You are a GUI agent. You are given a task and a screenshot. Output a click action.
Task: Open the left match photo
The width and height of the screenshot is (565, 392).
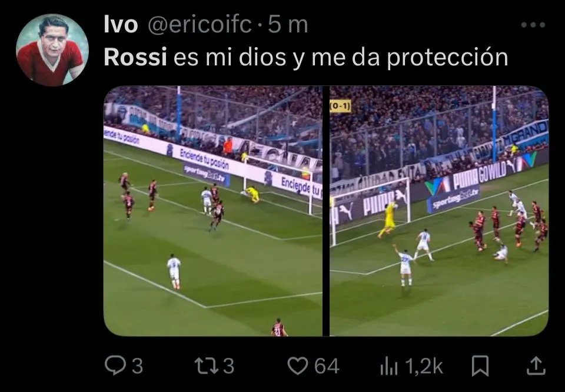tap(213, 211)
